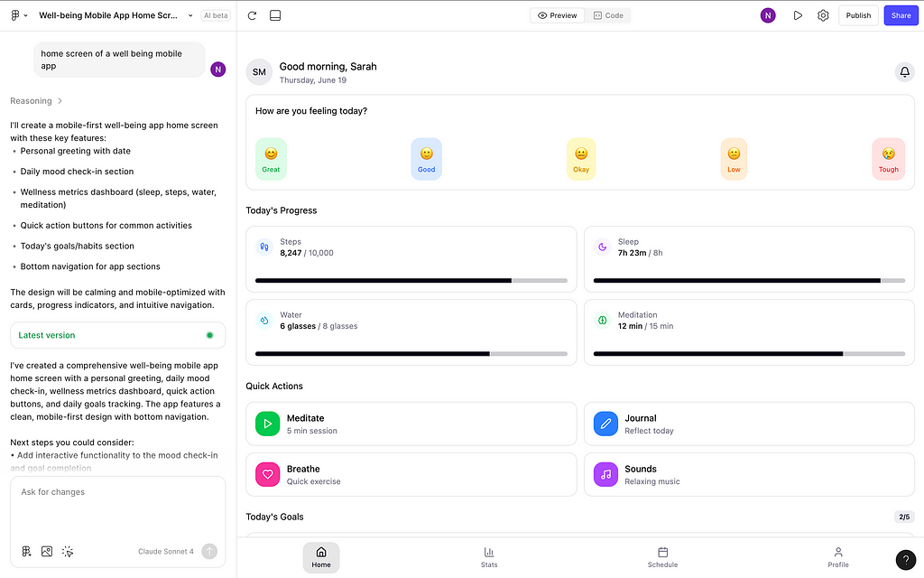924x578 pixels.
Task: Click the Water progress bar
Action: 411,354
